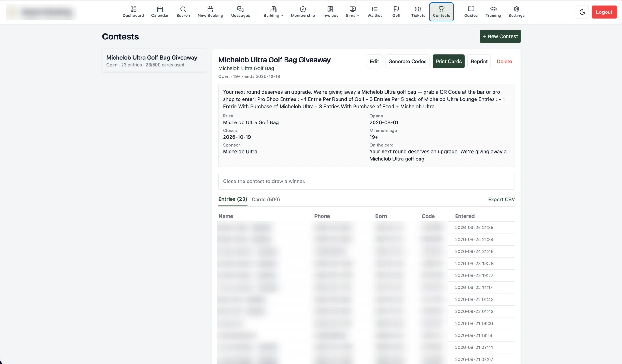The height and width of the screenshot is (364, 622).
Task: Open the Messages chat icon
Action: pos(240,9)
